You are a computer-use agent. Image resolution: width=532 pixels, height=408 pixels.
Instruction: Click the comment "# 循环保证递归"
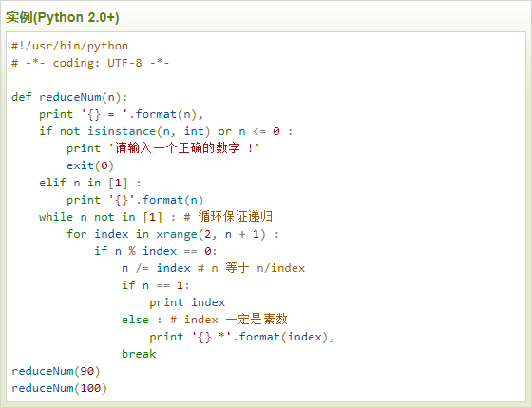[x=228, y=217]
